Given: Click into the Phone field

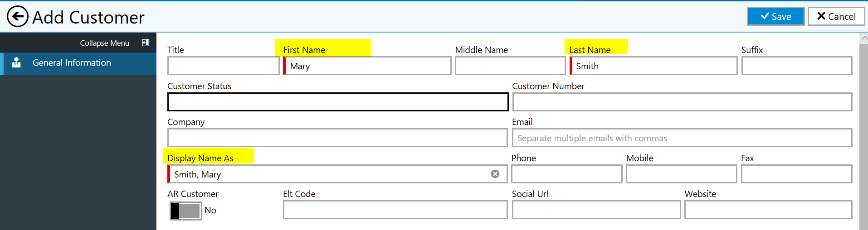Looking at the screenshot, I should click(x=567, y=174).
